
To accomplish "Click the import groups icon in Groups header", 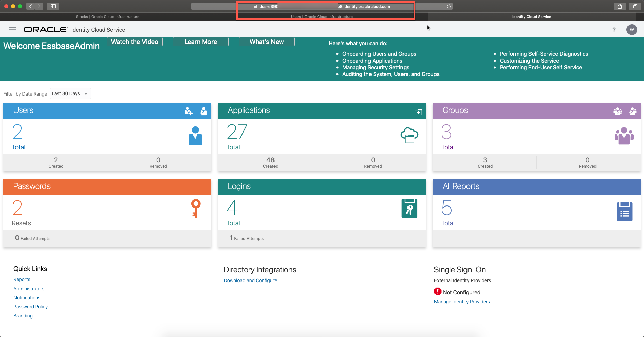I will [633, 111].
